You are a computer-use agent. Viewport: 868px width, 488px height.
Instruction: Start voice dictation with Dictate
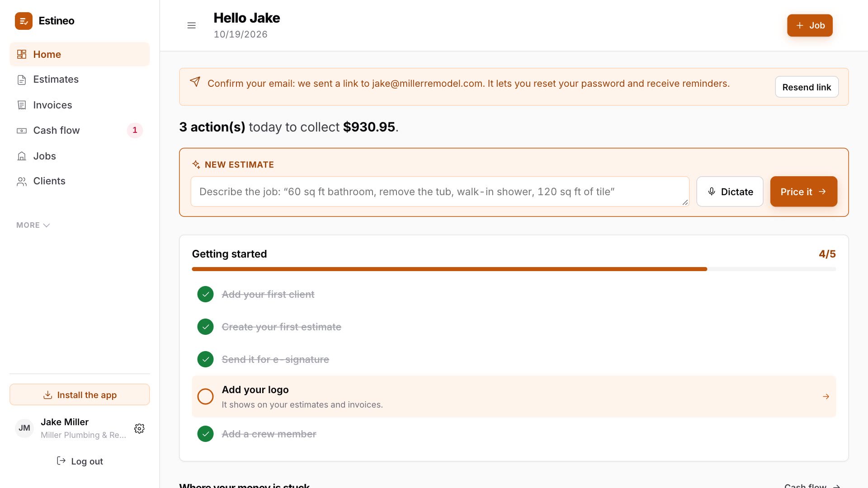730,192
